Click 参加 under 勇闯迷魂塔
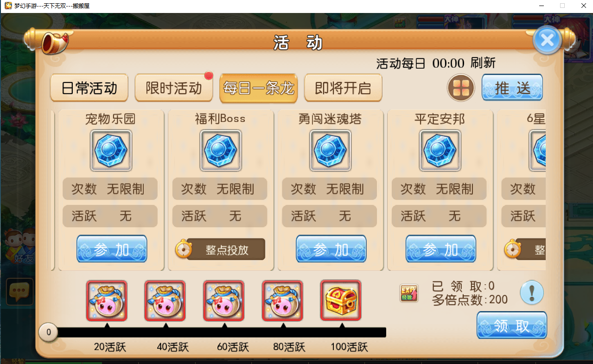Viewport: 593px width, 364px height. (331, 249)
